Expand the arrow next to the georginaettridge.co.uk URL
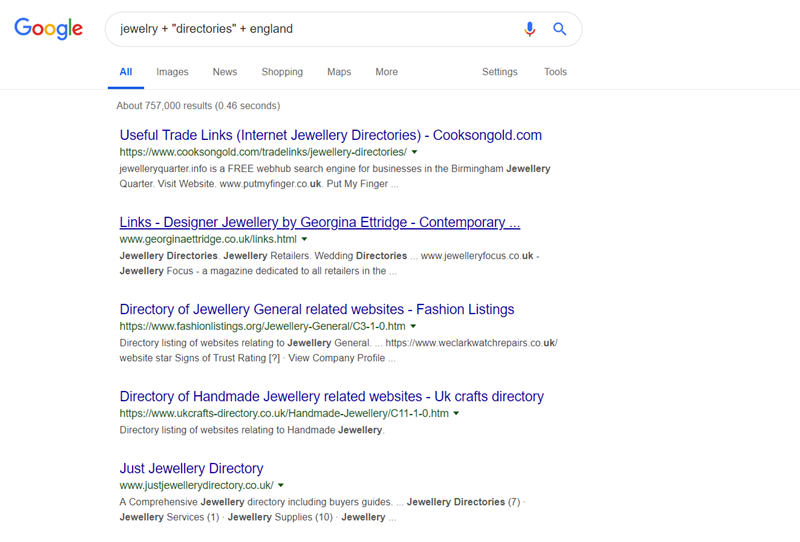 pos(305,240)
